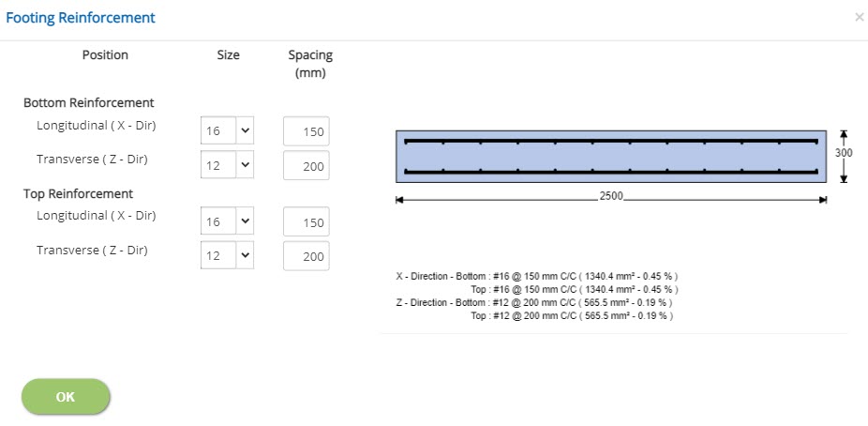The height and width of the screenshot is (426, 868).
Task: Click Top Transverse spacing input field
Action: [x=307, y=256]
